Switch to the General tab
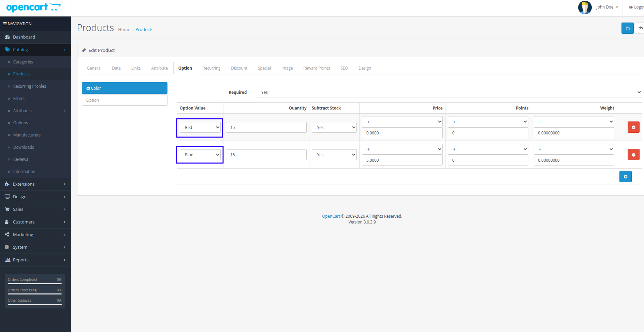The height and width of the screenshot is (332, 644). pos(94,68)
